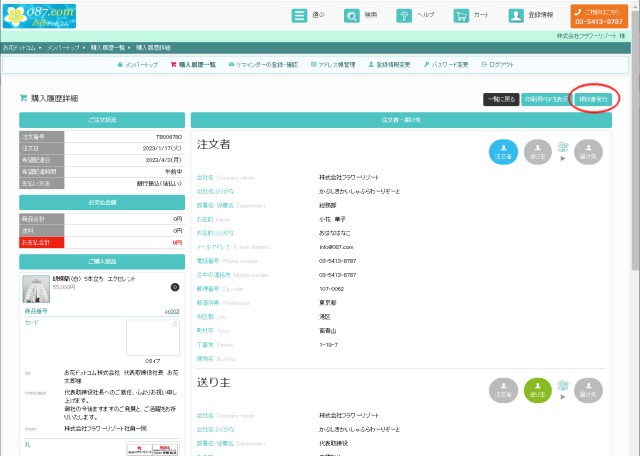640x456 pixels.
Task: Select the blue 注文者 circle icon
Action: pyautogui.click(x=503, y=151)
